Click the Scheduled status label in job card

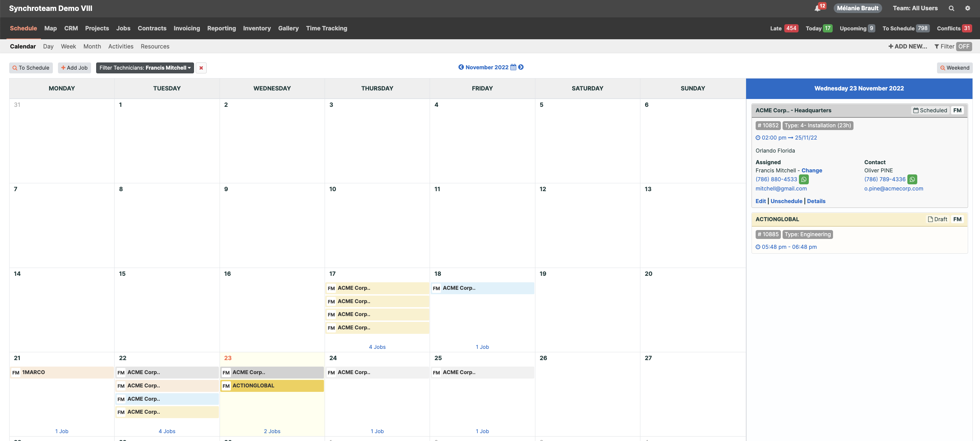(x=930, y=111)
